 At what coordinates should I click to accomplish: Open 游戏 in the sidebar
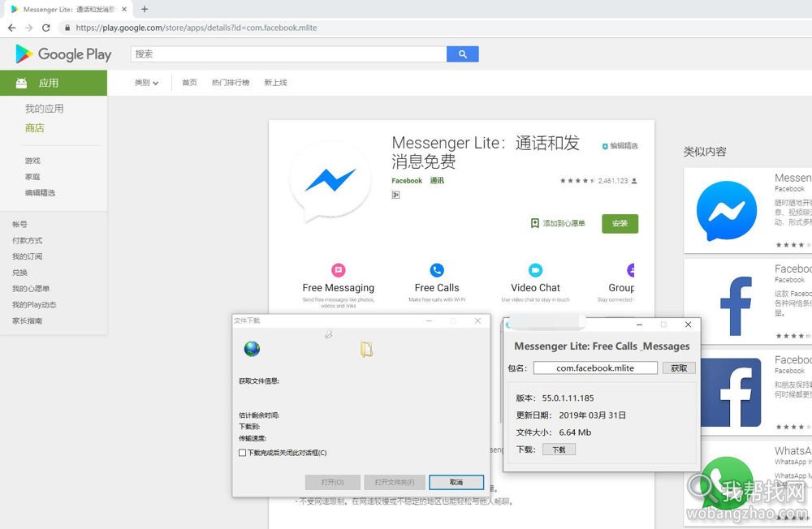pos(32,161)
